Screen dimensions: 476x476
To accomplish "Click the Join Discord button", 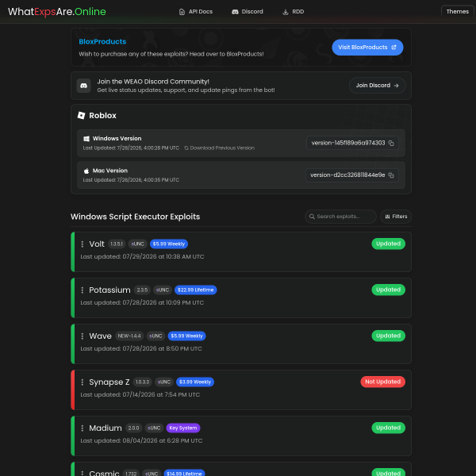I will click(x=377, y=86).
